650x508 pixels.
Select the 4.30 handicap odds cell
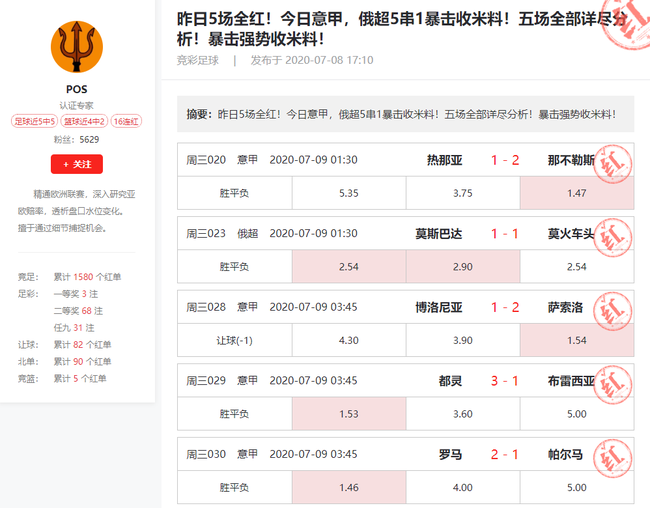349,340
